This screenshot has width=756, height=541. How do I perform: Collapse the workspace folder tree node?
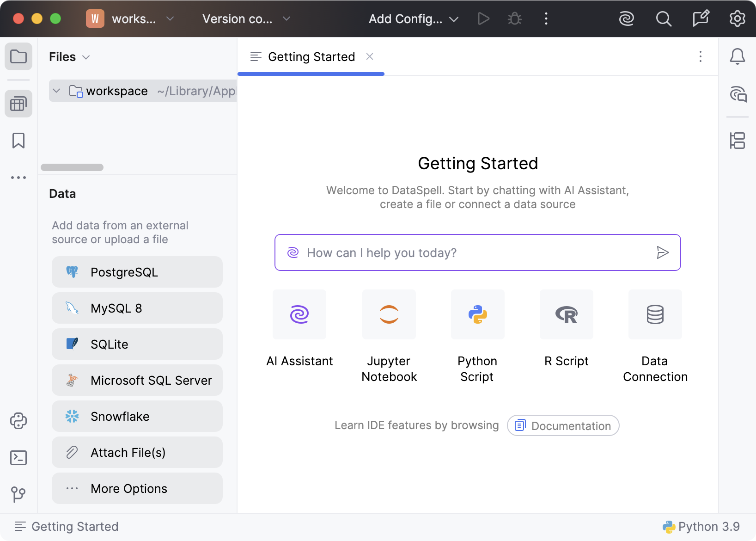pos(56,91)
